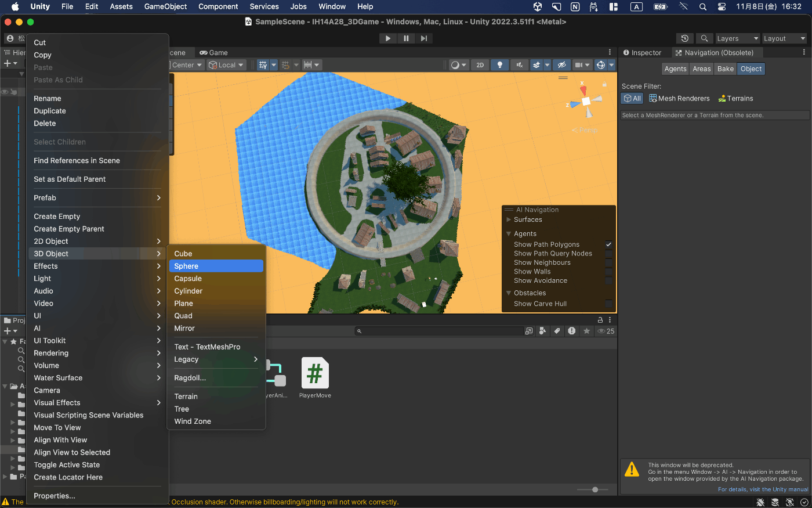
Task: Click Duplicate in context menu
Action: [97, 111]
